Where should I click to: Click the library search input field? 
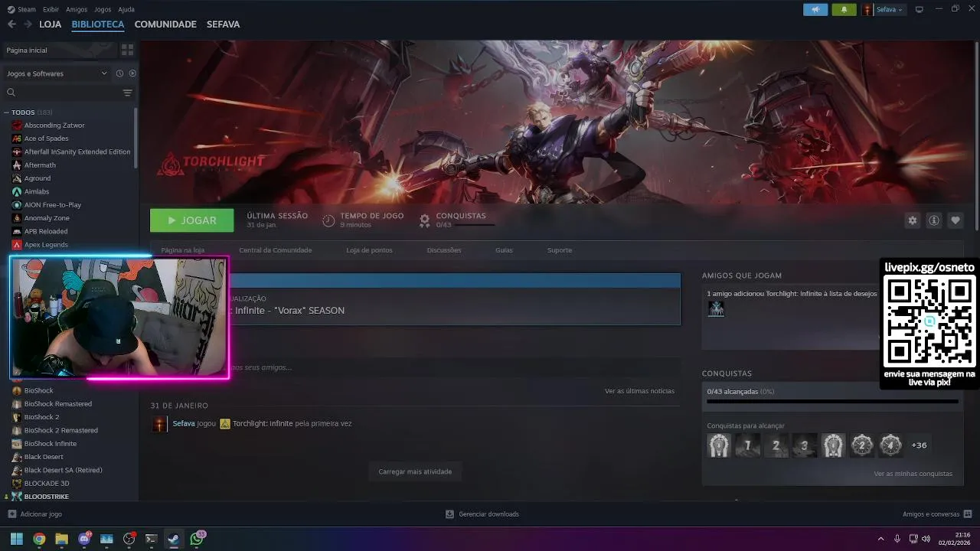tap(69, 93)
